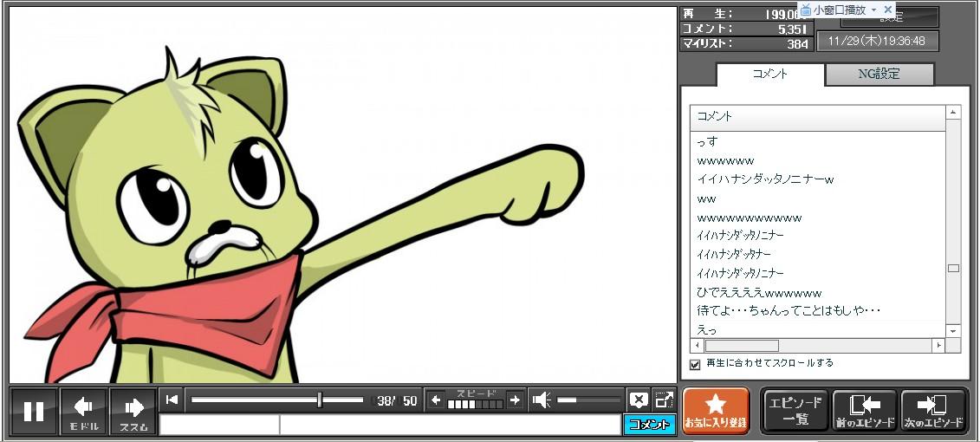
Task: Submit comment with the blue コメント button
Action: coord(649,425)
